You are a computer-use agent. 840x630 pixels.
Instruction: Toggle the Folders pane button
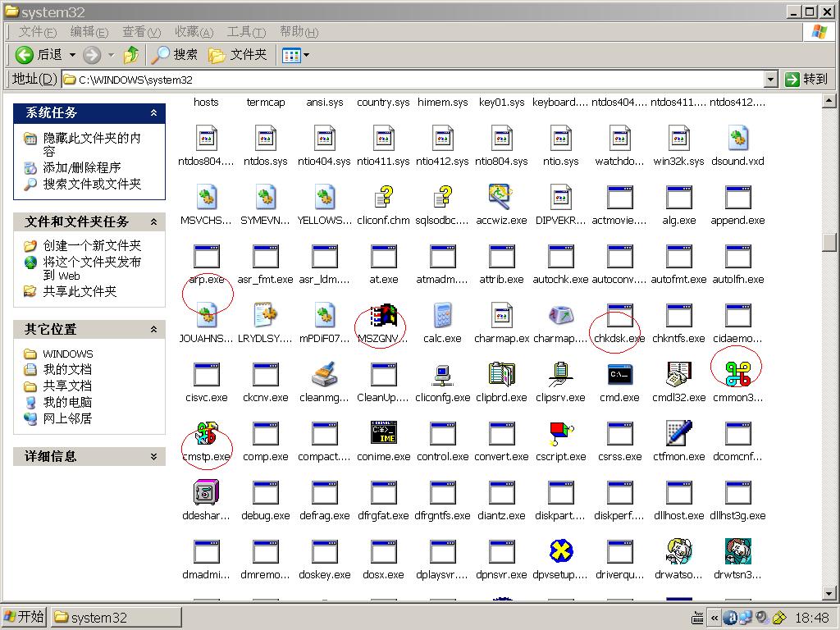coord(237,55)
